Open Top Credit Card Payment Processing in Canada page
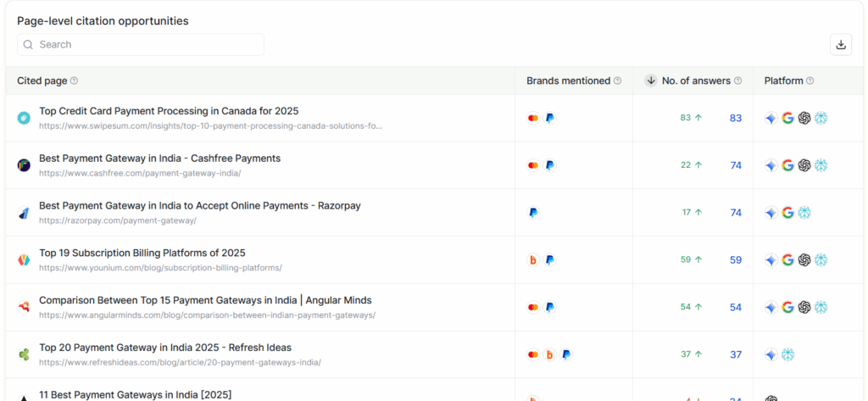Viewport: 868px width, 401px height. [x=169, y=111]
